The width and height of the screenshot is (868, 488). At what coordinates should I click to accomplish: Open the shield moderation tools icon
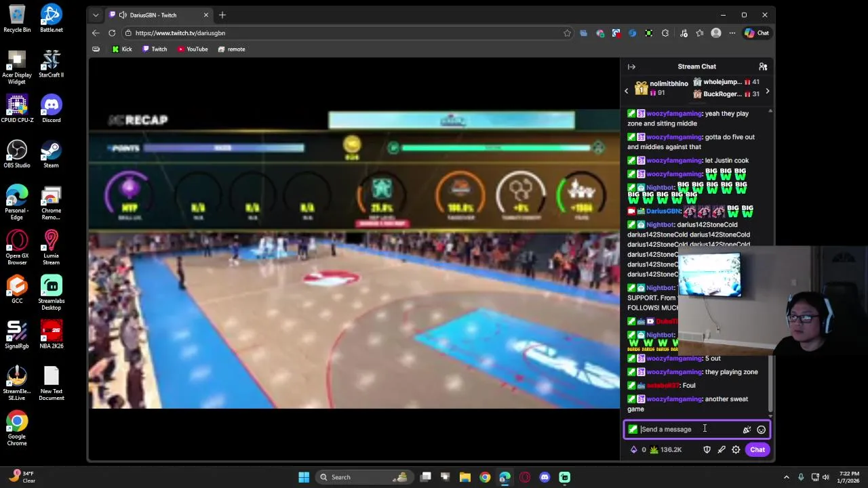pyautogui.click(x=707, y=449)
